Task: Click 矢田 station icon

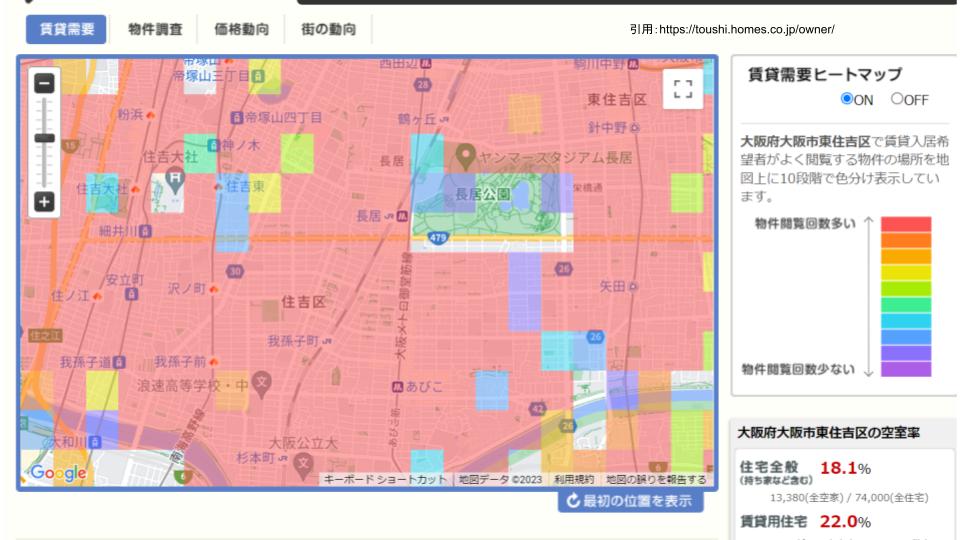Action: click(633, 286)
